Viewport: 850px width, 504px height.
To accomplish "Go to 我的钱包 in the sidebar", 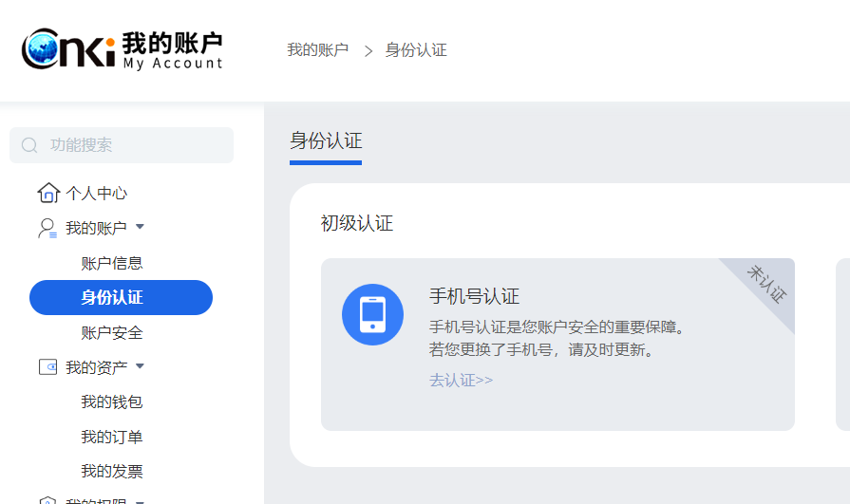I will coord(112,401).
